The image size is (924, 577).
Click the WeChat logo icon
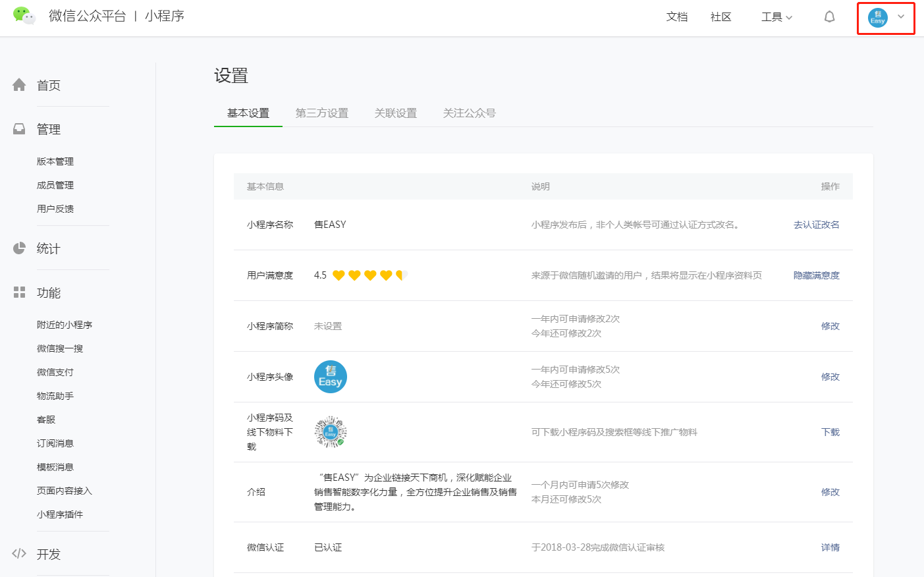pos(24,16)
